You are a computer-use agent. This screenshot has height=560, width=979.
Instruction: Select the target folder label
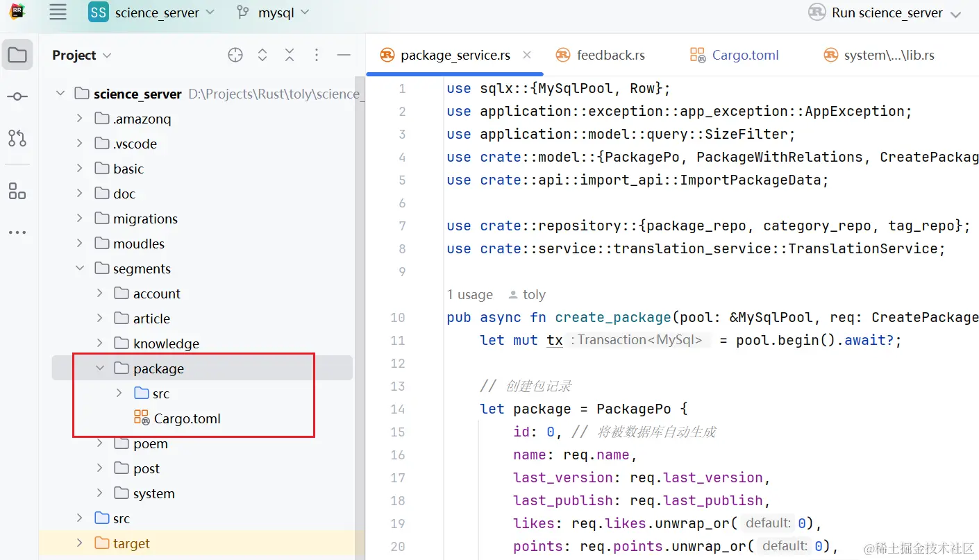click(131, 543)
